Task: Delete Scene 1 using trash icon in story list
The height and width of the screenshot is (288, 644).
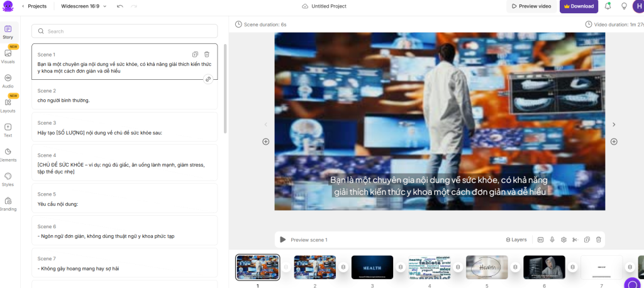Action: [207, 55]
